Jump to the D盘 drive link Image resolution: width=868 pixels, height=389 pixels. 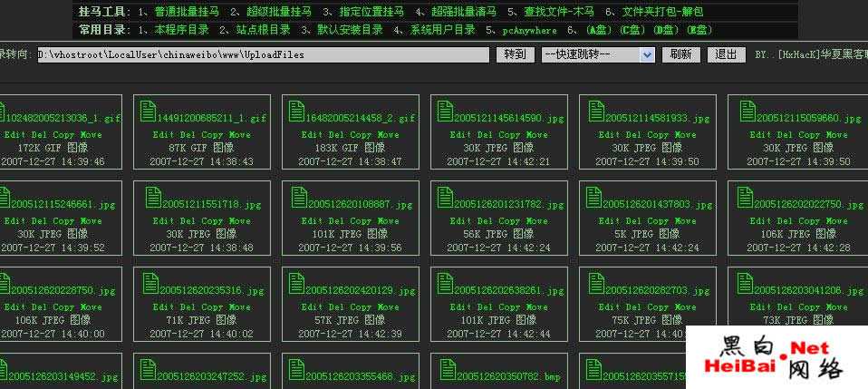pos(665,30)
